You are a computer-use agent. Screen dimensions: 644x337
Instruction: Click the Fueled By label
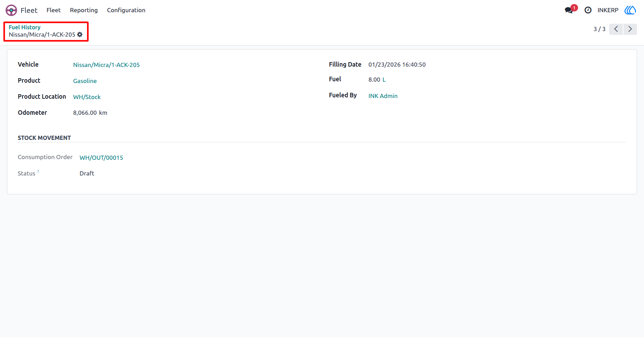point(343,95)
